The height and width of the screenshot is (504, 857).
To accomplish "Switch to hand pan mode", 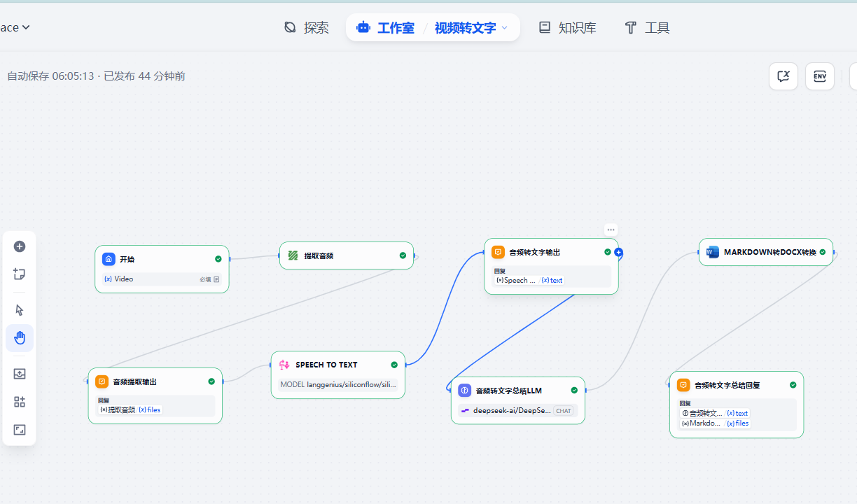I will [20, 338].
